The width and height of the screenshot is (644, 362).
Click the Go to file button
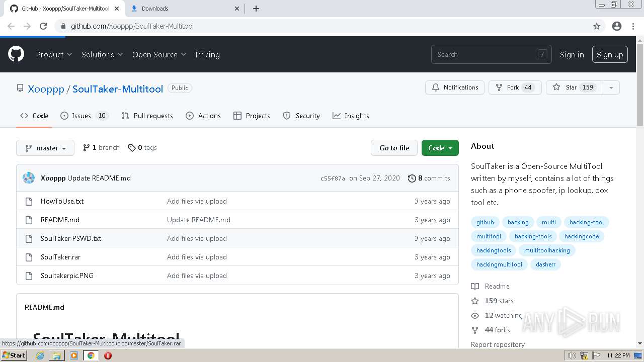click(x=394, y=148)
